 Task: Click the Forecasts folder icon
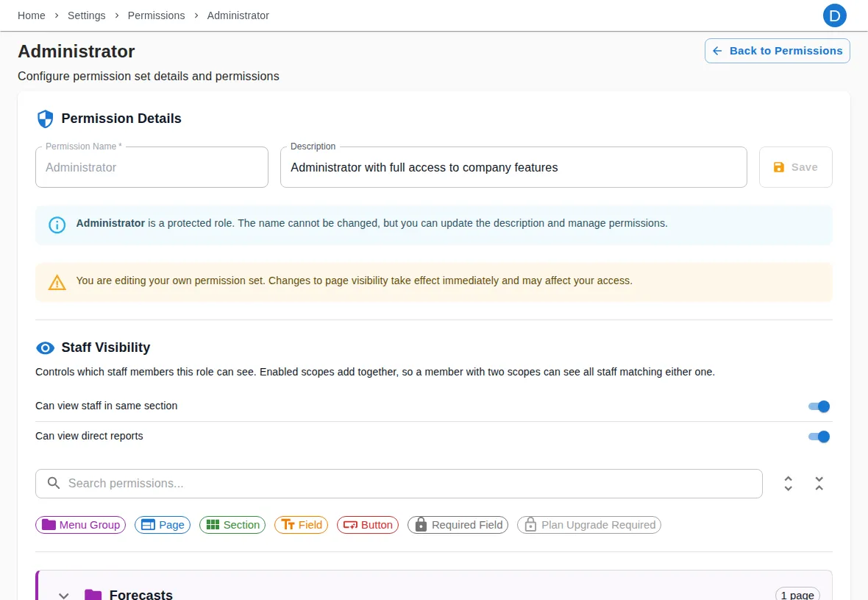(93, 595)
